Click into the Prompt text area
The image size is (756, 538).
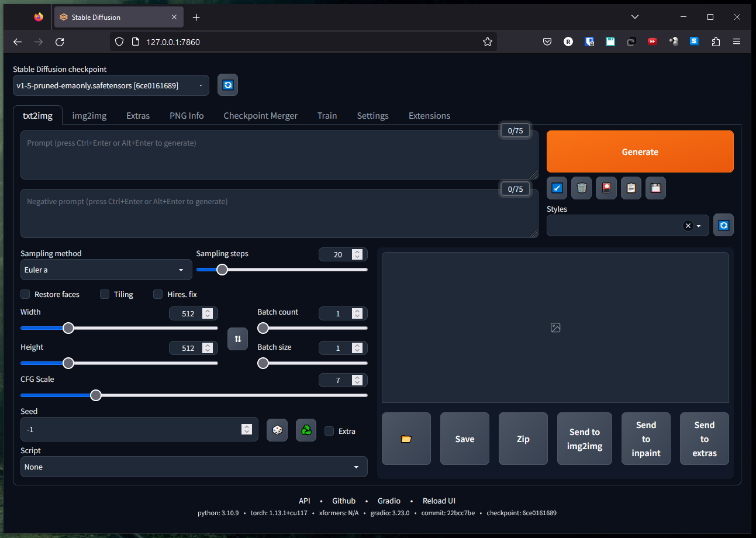pos(279,155)
